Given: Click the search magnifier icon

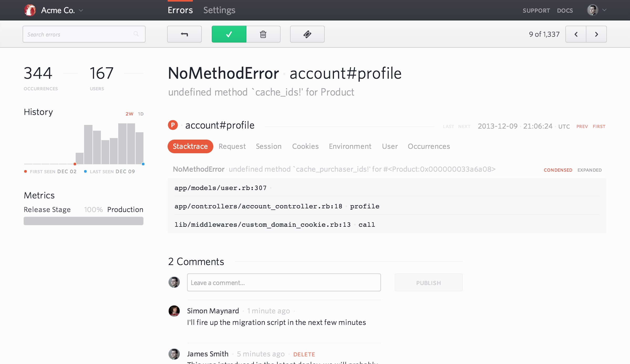Looking at the screenshot, I should pyautogui.click(x=136, y=34).
